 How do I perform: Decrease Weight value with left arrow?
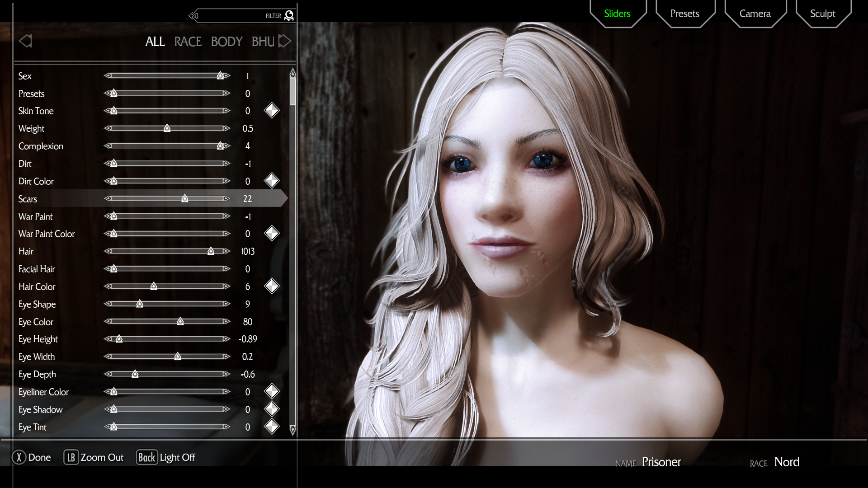click(108, 128)
